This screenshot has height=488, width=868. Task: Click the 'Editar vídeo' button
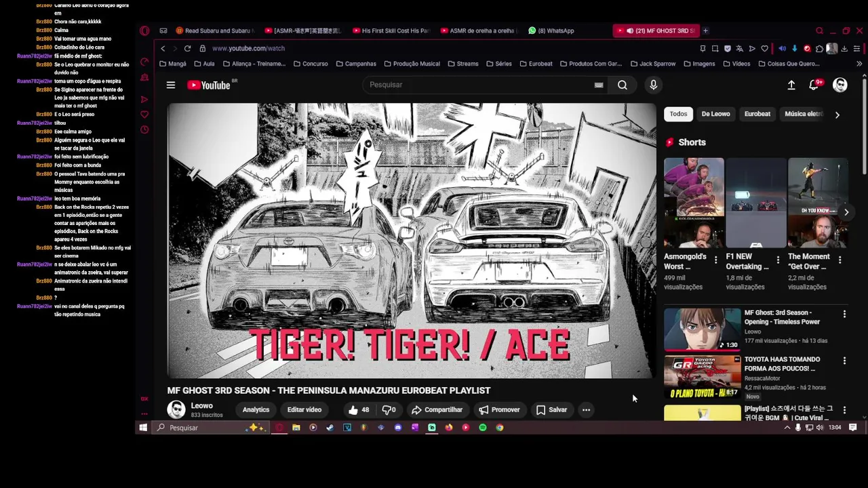[304, 409]
